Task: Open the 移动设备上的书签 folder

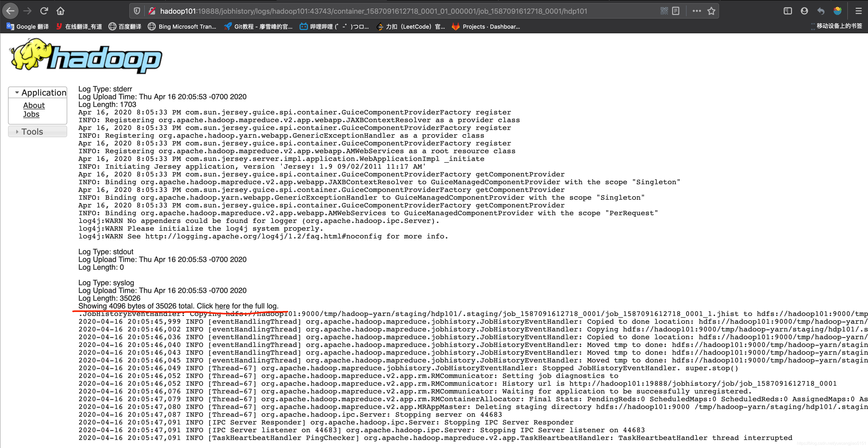Action: click(837, 26)
